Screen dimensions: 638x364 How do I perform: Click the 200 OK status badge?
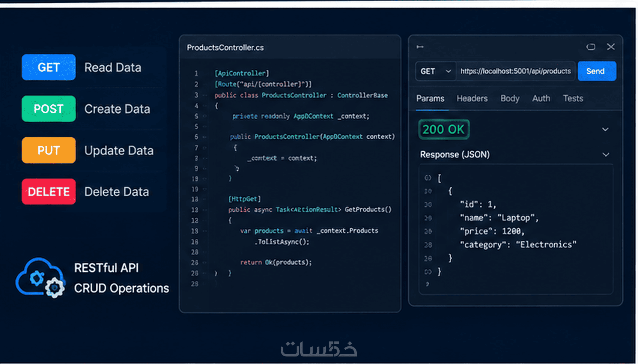coord(444,129)
